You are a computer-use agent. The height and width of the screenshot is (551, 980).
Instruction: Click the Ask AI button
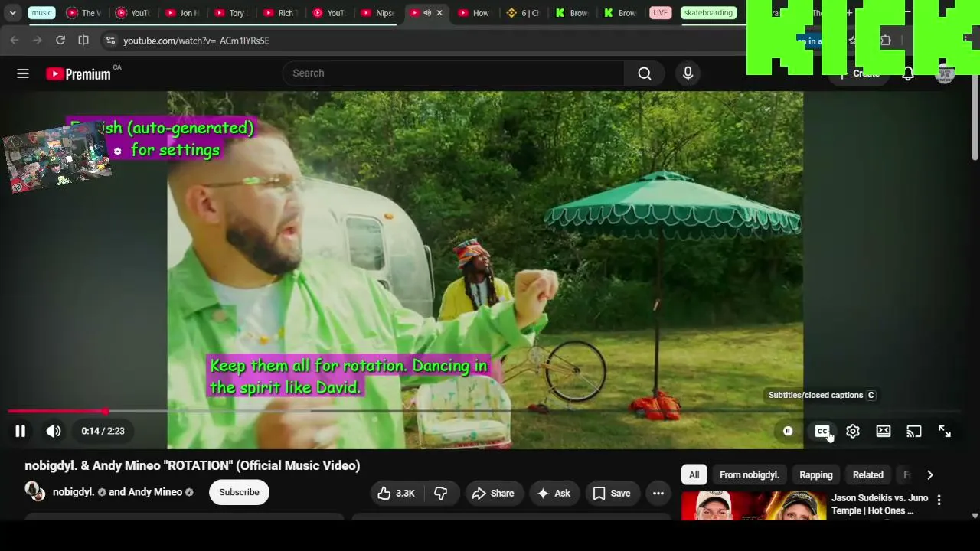click(554, 494)
